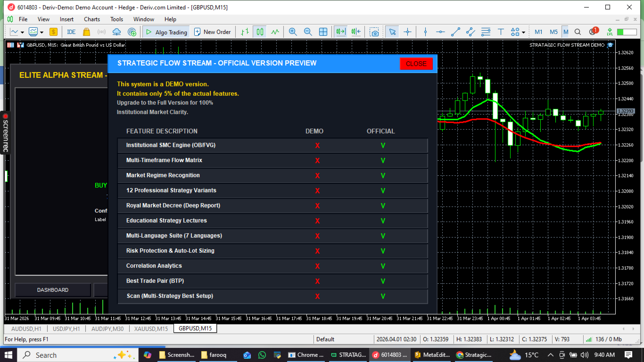Take a chart screenshot with camera icon
The image size is (644, 362).
click(374, 32)
